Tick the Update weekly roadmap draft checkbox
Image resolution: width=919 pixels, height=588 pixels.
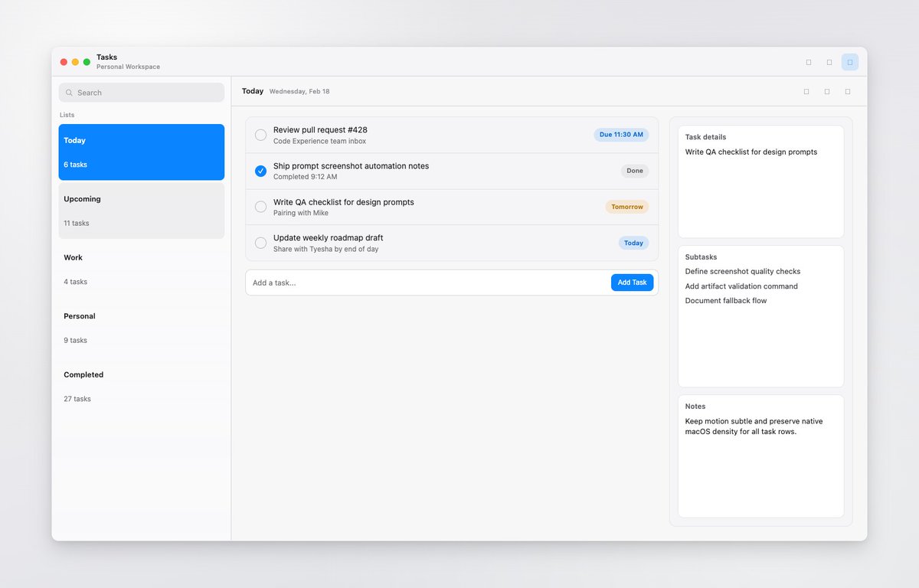tap(260, 243)
